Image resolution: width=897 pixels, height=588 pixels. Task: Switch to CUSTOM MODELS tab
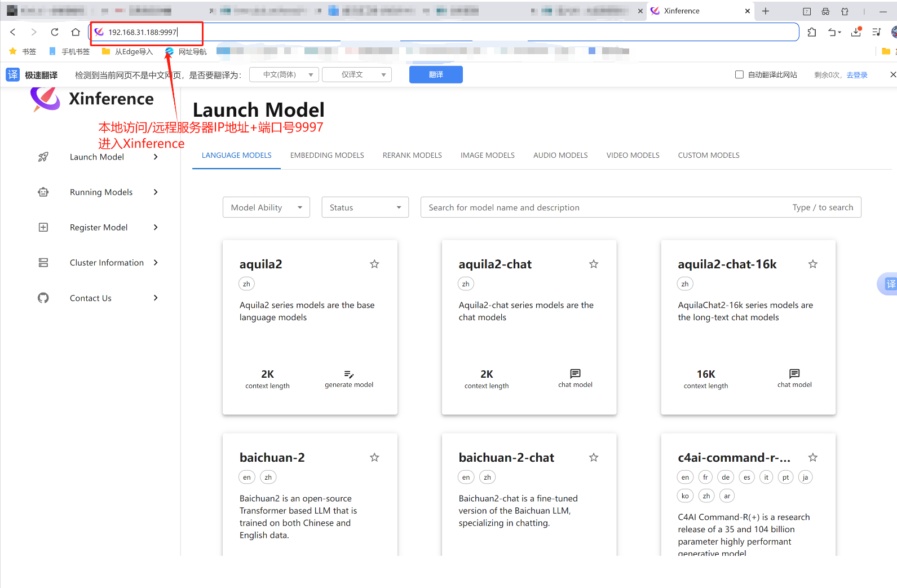[x=709, y=155]
